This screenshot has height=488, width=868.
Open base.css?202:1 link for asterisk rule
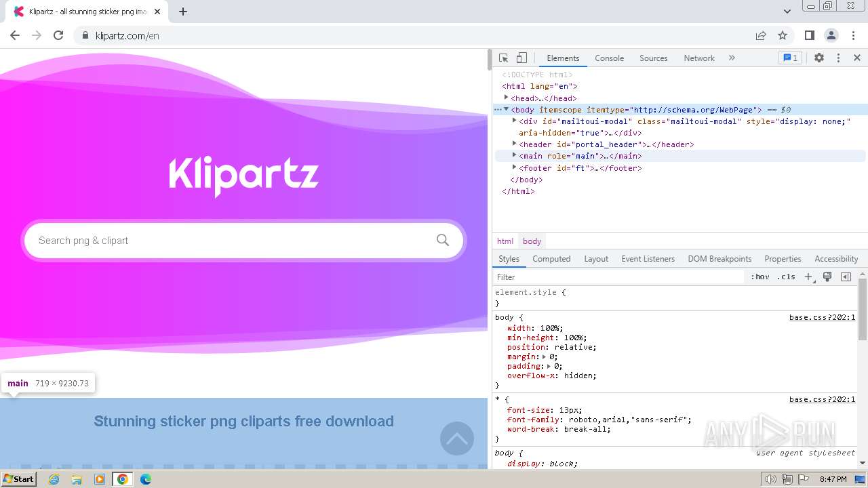pos(822,399)
